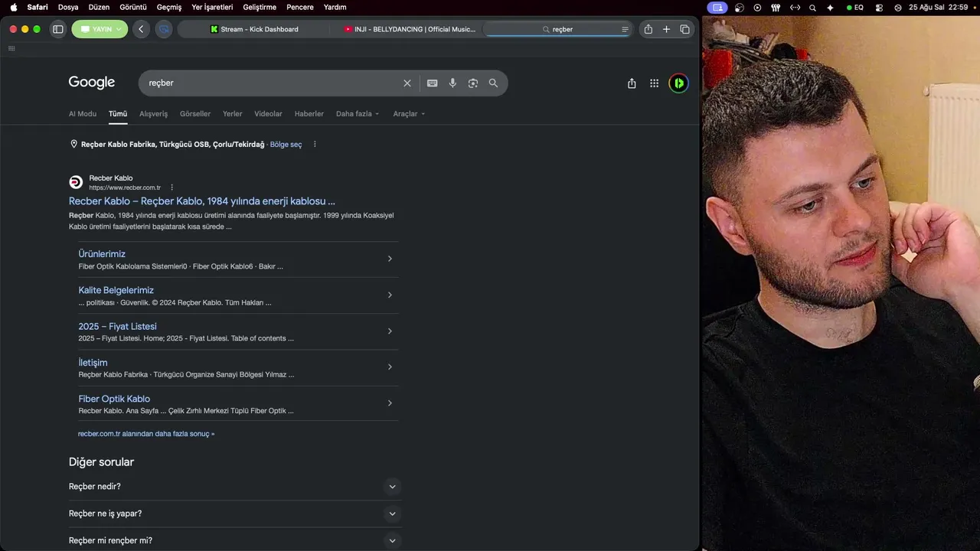Toggle the Safari sidebar button

57,29
